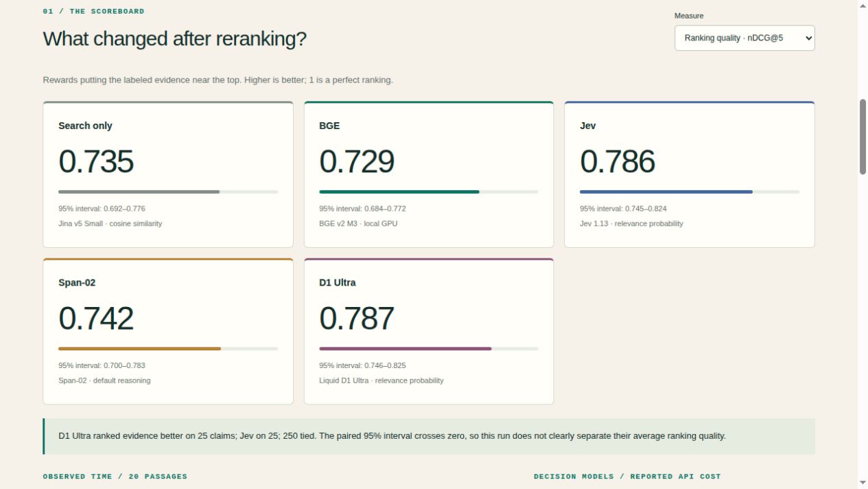This screenshot has width=868, height=489.
Task: Click the "Rewards putting the labeled evidence" description
Action: coord(218,80)
